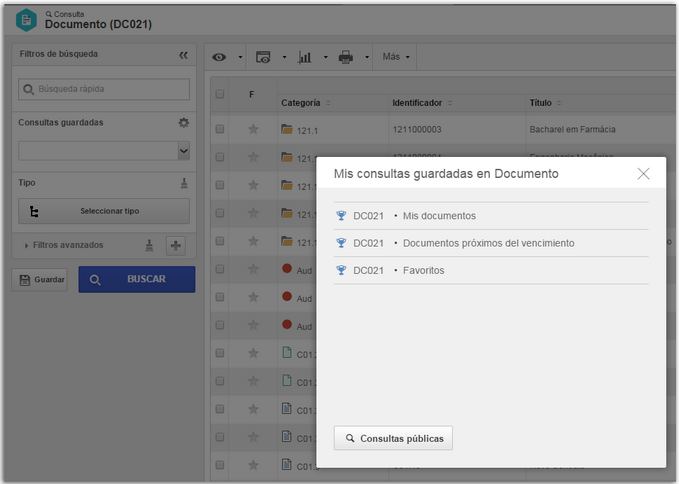Screen dimensions: 679x484
Task: Click trophy icon beside Mis documentos
Action: [x=341, y=216]
